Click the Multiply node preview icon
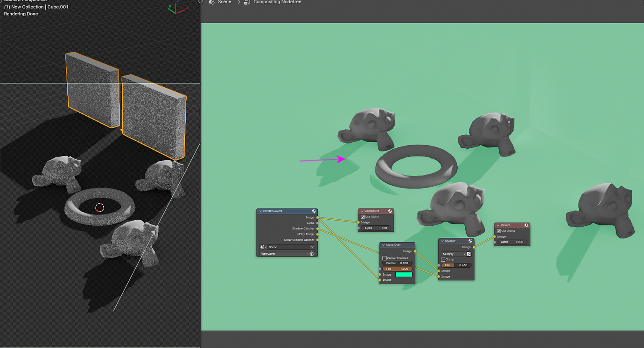 [x=470, y=241]
